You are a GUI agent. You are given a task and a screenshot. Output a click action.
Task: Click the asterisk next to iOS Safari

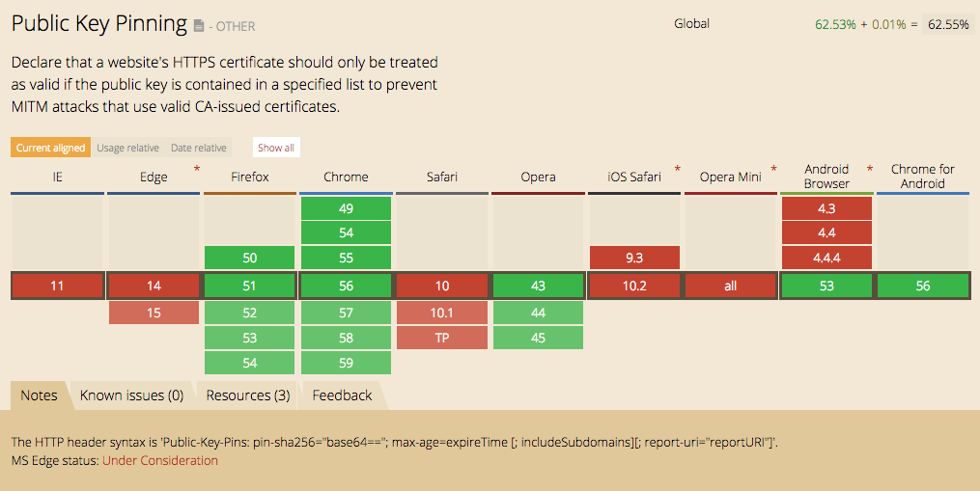point(679,170)
